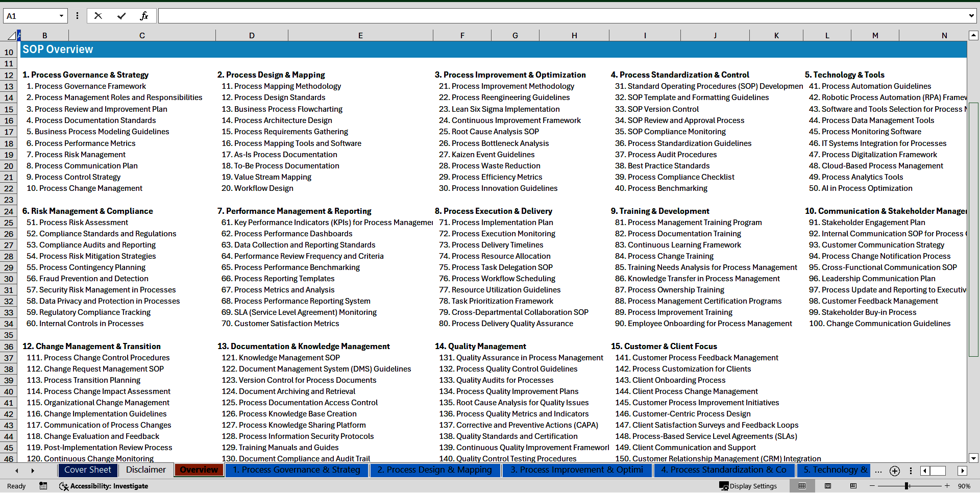980x493 pixels.
Task: Click the Enter checkmark in the formula bar
Action: coord(121,16)
